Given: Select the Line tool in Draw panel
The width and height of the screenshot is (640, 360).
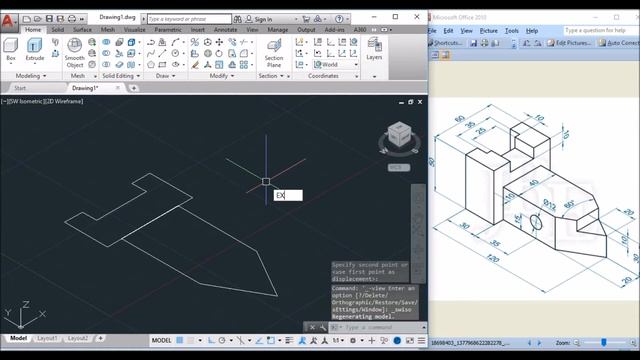Looking at the screenshot, I should [x=162, y=53].
